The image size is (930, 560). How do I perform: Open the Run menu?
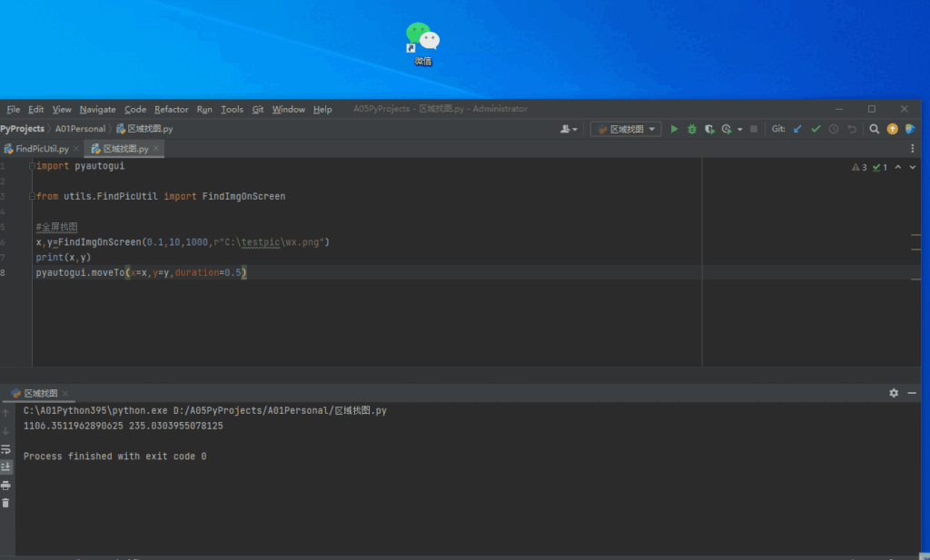coord(204,110)
